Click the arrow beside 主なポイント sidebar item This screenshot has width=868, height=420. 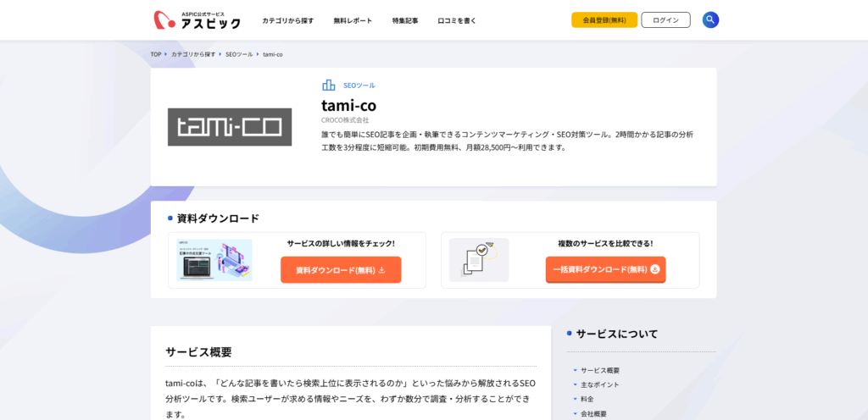[x=576, y=384]
